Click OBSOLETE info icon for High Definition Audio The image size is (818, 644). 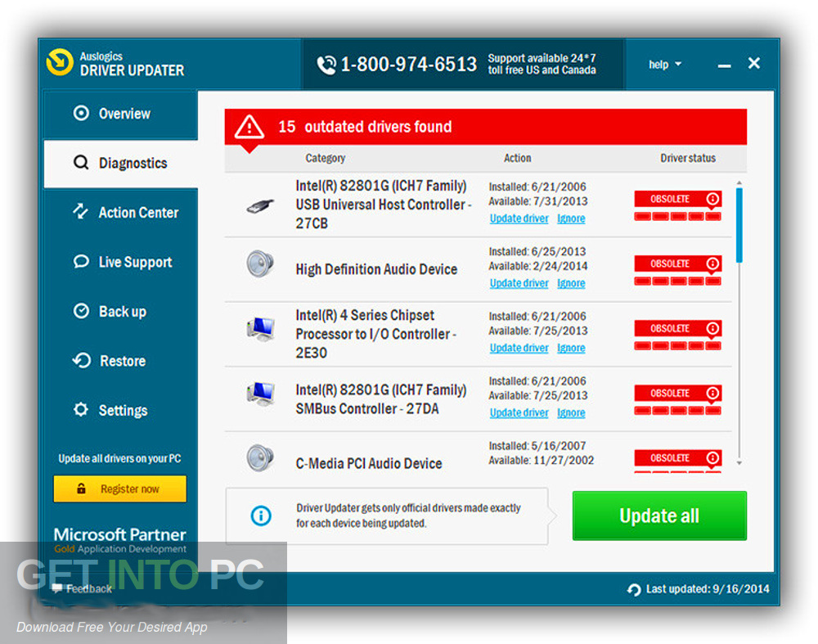(x=712, y=263)
